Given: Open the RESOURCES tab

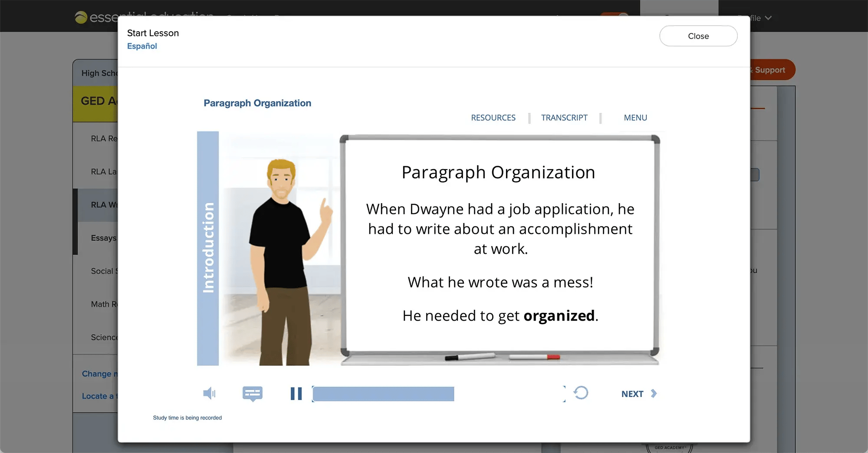Looking at the screenshot, I should pyautogui.click(x=493, y=118).
